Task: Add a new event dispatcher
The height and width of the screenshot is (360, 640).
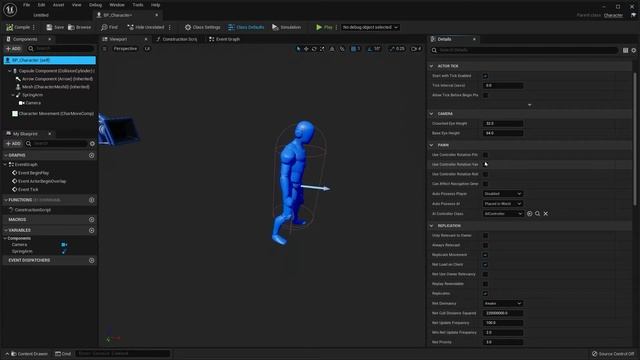Action: tap(91, 260)
